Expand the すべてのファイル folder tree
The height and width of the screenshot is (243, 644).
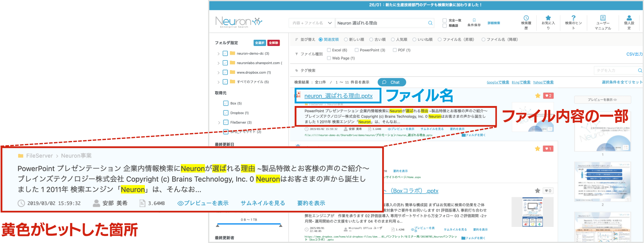pos(218,82)
